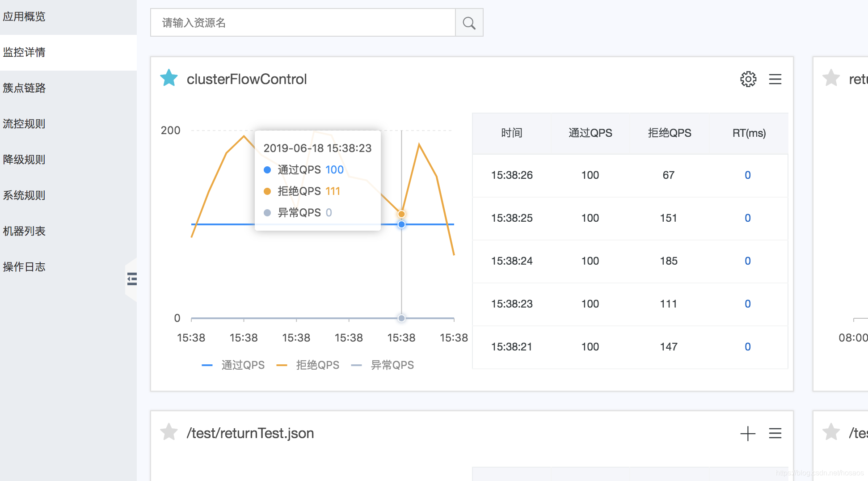This screenshot has width=868, height=481.
Task: Go to 簇点链路 page
Action: tap(68, 88)
